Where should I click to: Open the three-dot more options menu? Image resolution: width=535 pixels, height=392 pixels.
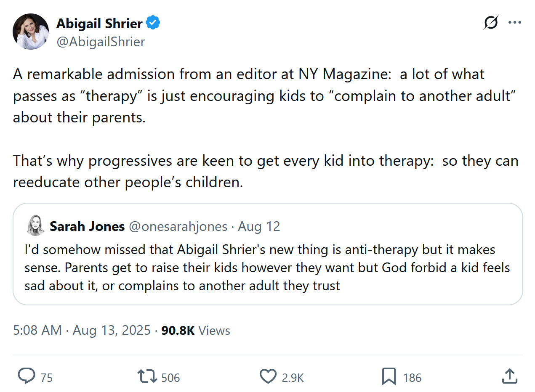click(515, 23)
